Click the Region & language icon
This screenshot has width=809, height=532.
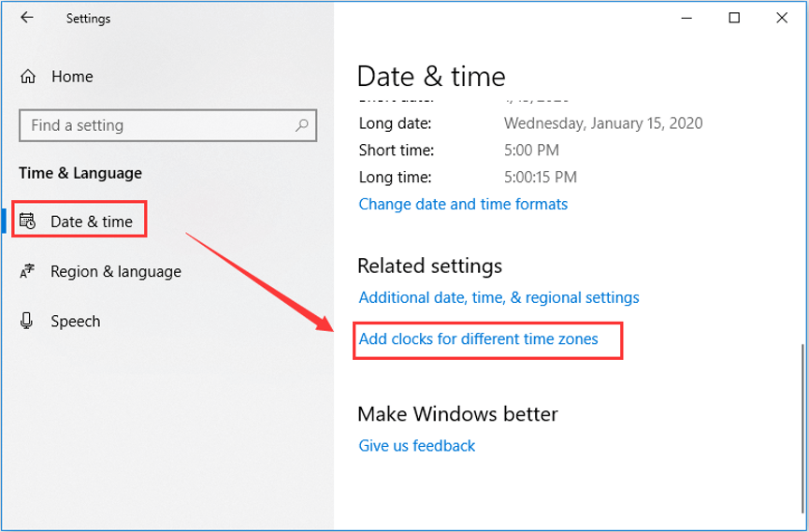tap(27, 271)
